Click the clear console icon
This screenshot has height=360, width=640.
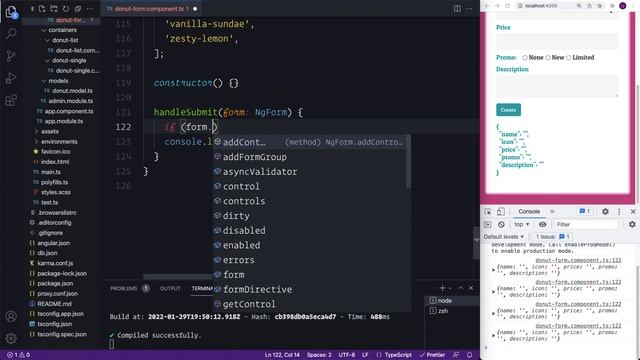pos(501,224)
